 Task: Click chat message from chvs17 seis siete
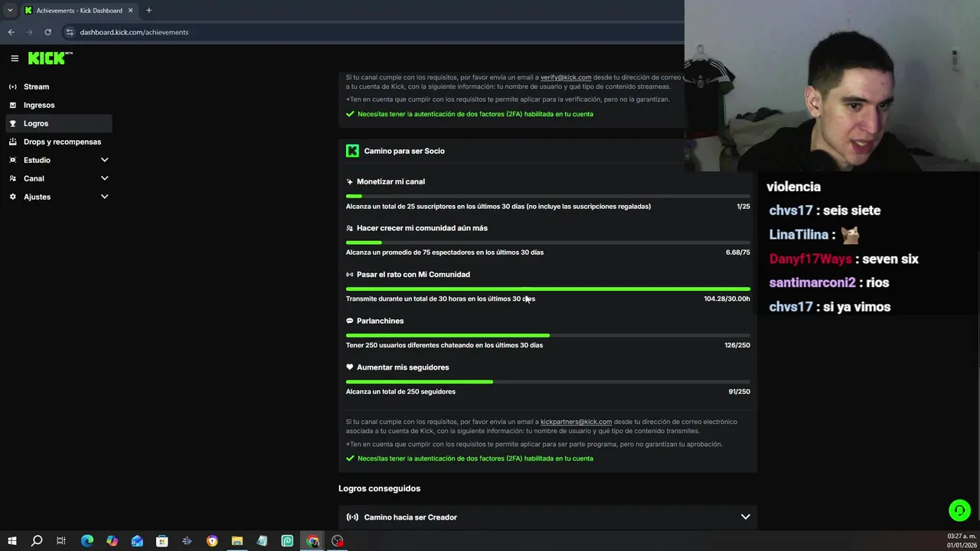(825, 210)
